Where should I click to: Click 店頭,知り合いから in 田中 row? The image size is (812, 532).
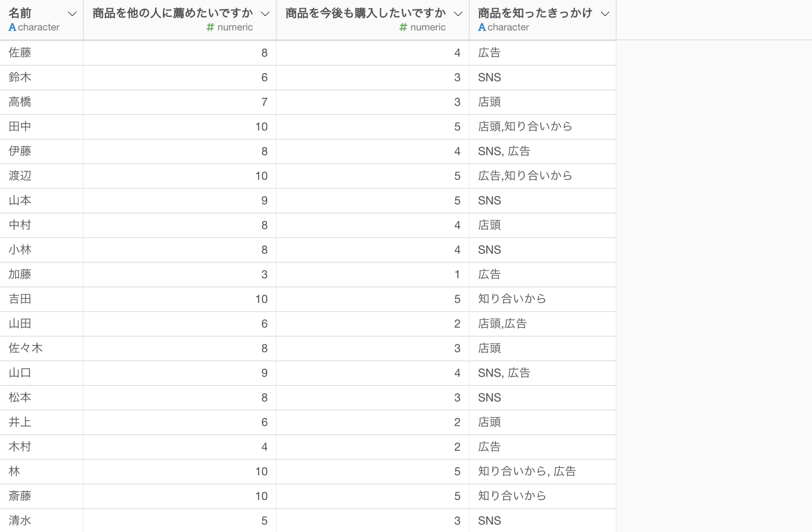coord(525,127)
